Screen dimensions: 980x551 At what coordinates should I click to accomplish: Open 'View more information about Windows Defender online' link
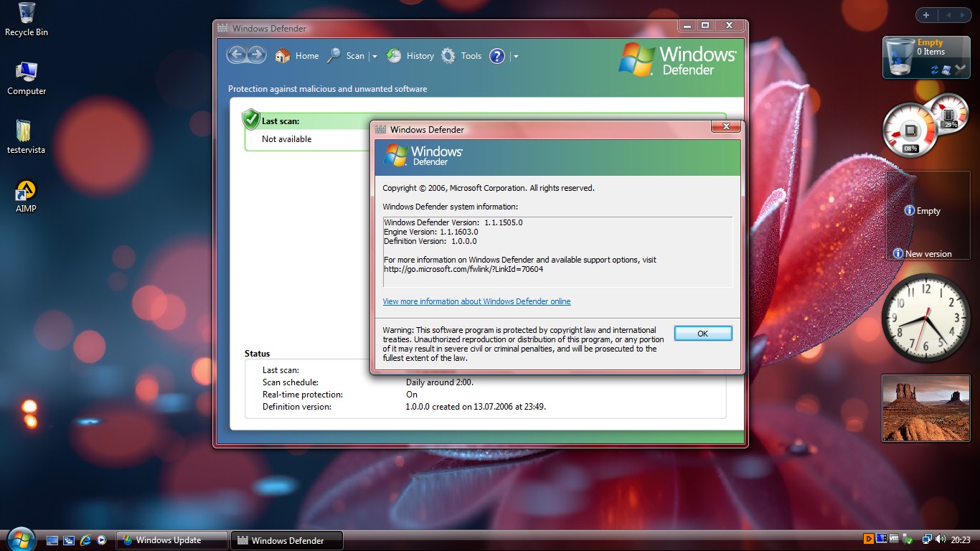pos(476,301)
